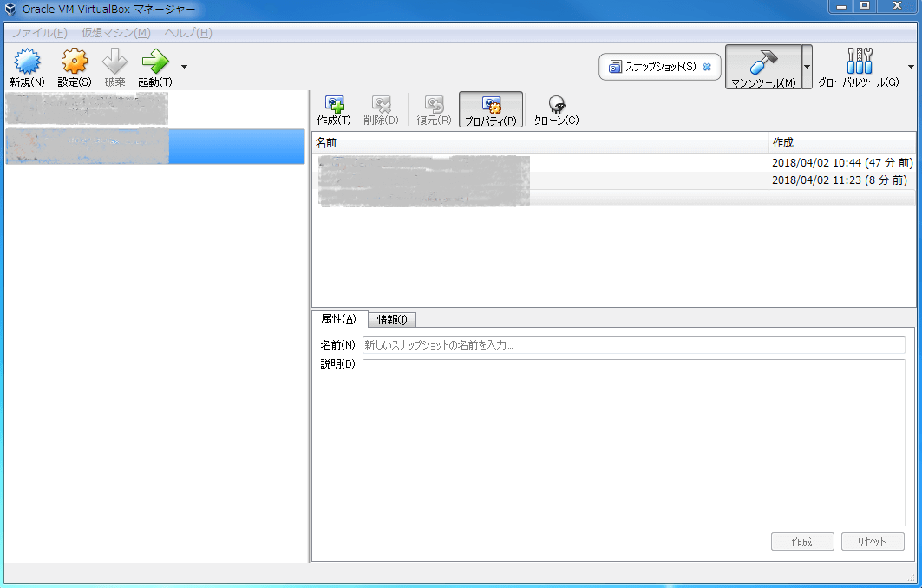Image resolution: width=922 pixels, height=588 pixels.
Task: Click the マシンツール(M) hammer button
Action: pyautogui.click(x=763, y=67)
